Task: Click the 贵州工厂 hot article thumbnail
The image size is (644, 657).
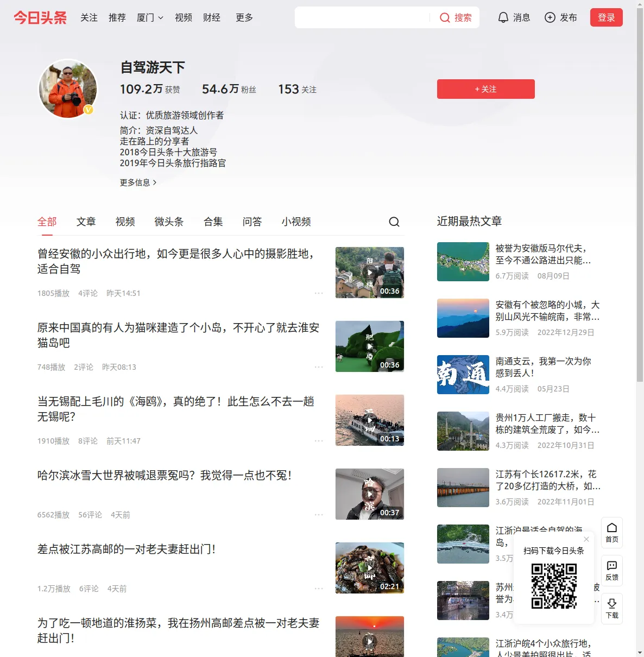Action: (463, 431)
